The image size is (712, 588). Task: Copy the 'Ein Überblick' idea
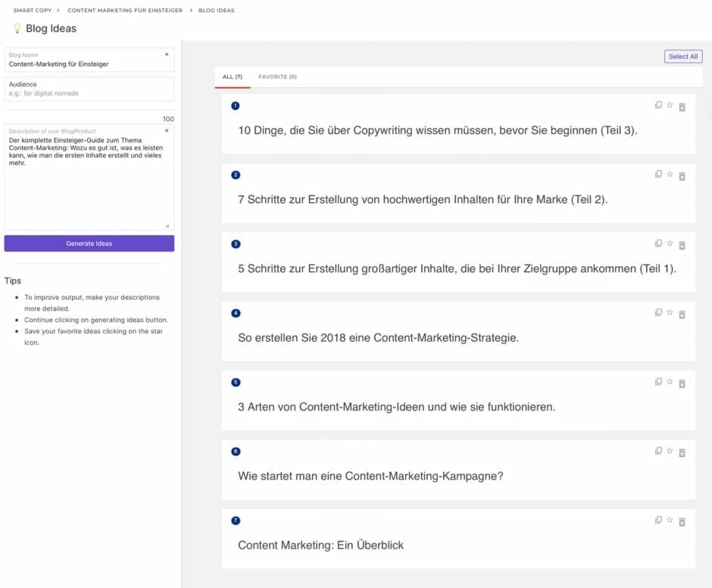click(658, 521)
